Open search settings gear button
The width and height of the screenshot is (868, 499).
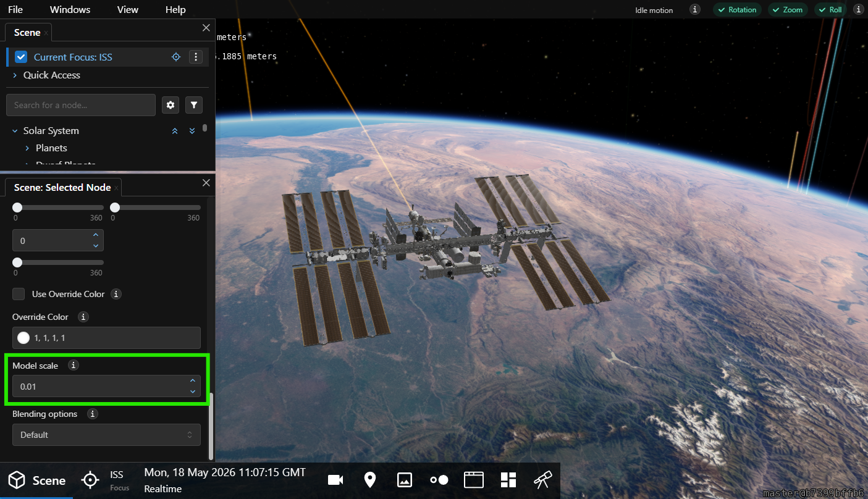tap(171, 105)
